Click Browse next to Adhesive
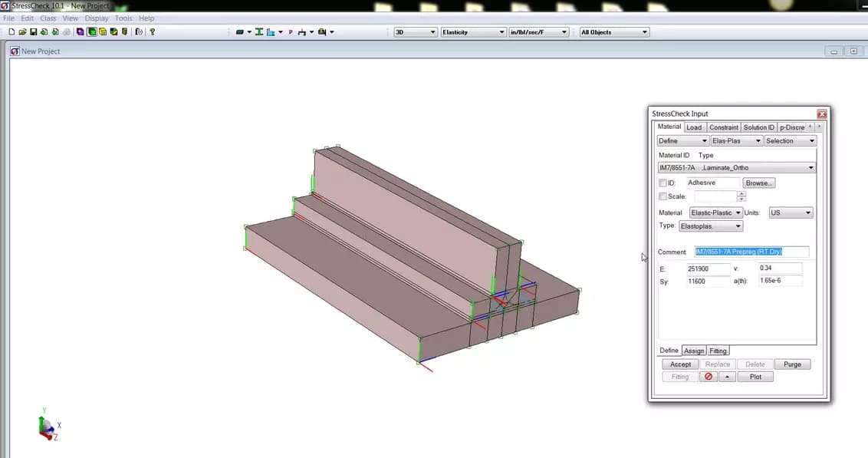 759,183
